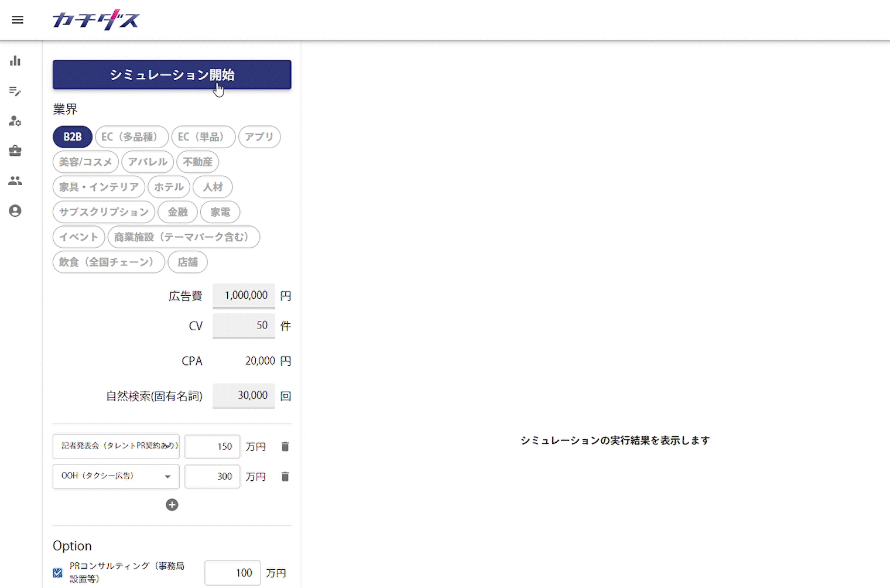
Task: Open the people group sidebar icon
Action: [x=15, y=181]
